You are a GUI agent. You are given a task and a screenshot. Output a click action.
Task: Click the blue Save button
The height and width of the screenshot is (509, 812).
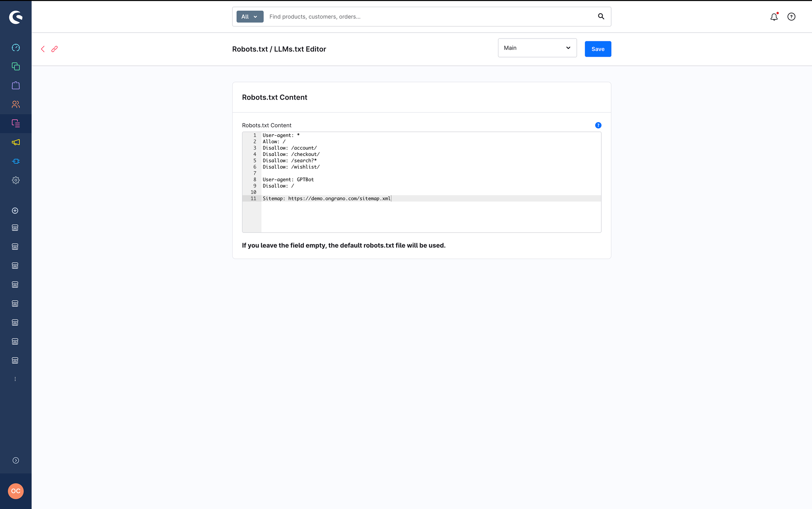598,49
